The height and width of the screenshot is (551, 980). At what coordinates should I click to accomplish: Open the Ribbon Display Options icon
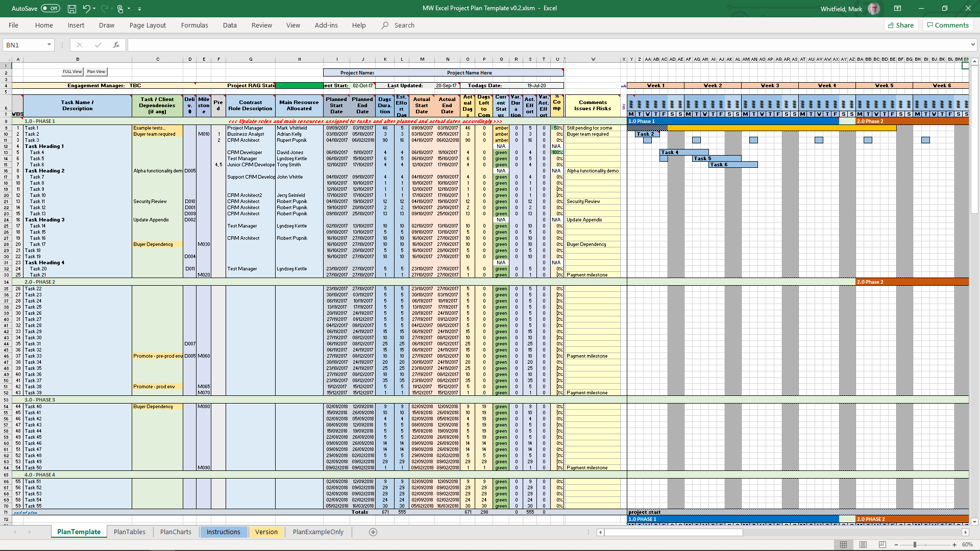[x=897, y=9]
